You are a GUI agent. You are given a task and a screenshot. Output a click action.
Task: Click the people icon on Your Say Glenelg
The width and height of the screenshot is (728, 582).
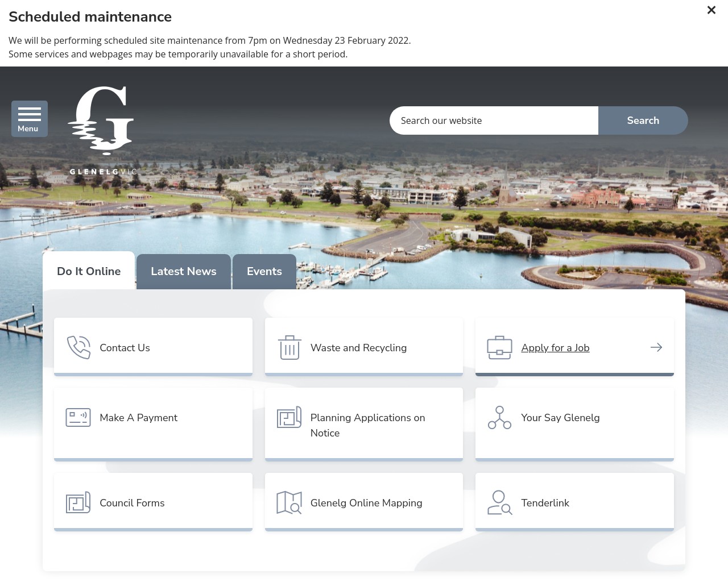(x=499, y=417)
